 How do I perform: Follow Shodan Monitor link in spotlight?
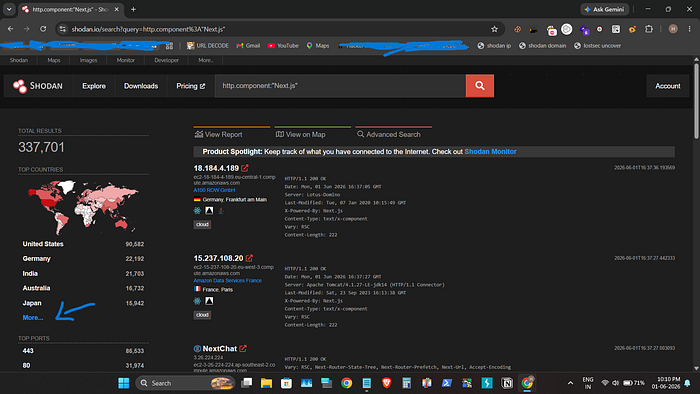[x=490, y=152]
